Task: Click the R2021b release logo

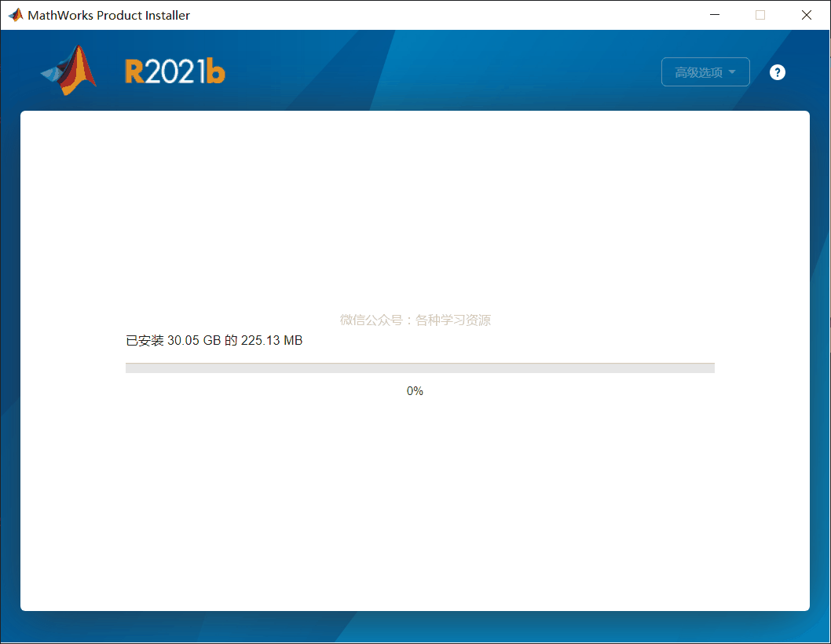Action: [x=174, y=71]
